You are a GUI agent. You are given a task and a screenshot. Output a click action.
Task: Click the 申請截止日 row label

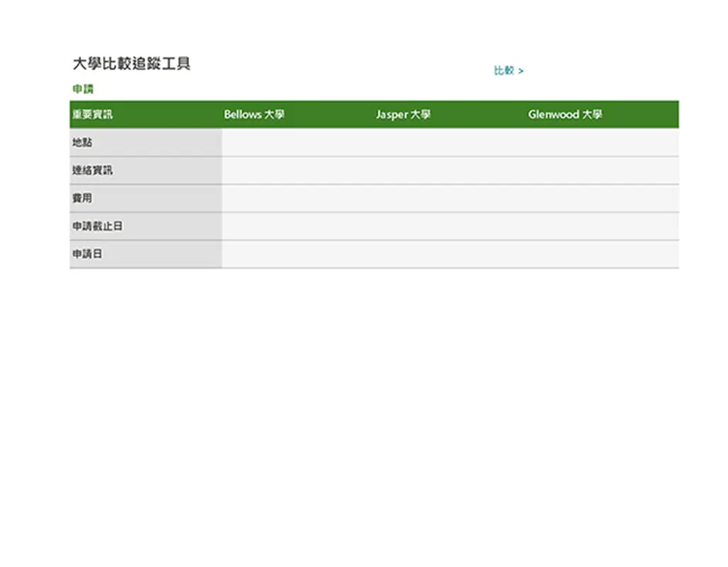[97, 226]
